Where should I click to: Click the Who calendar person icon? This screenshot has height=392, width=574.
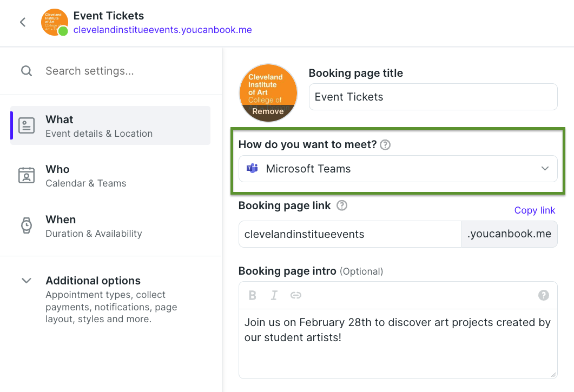27,175
